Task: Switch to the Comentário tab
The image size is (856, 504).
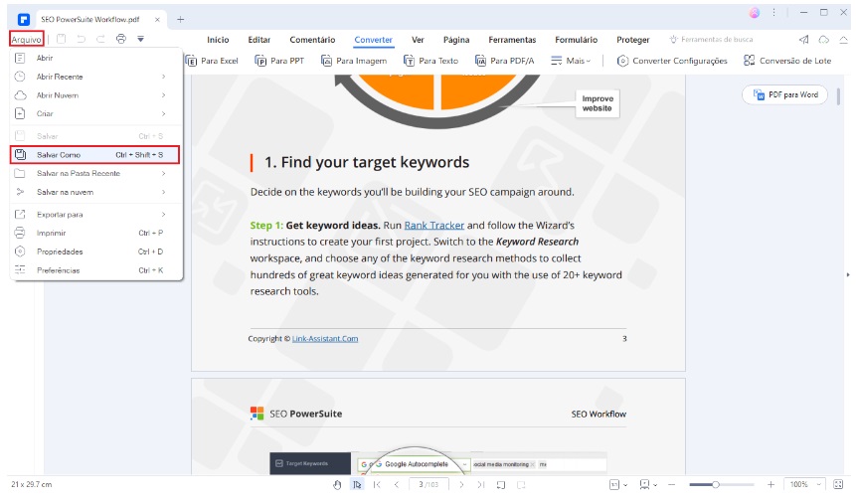Action: click(312, 40)
